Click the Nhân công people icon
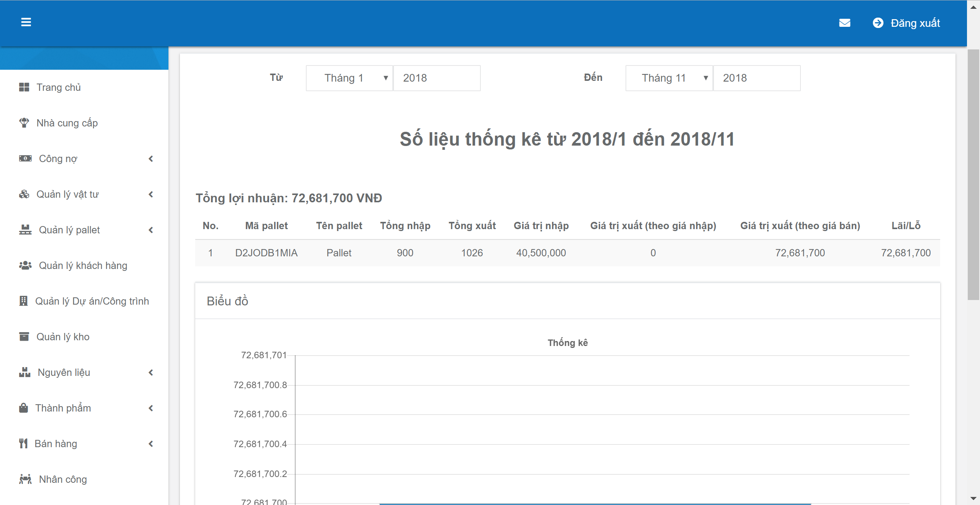Image resolution: width=980 pixels, height=505 pixels. pyautogui.click(x=25, y=479)
